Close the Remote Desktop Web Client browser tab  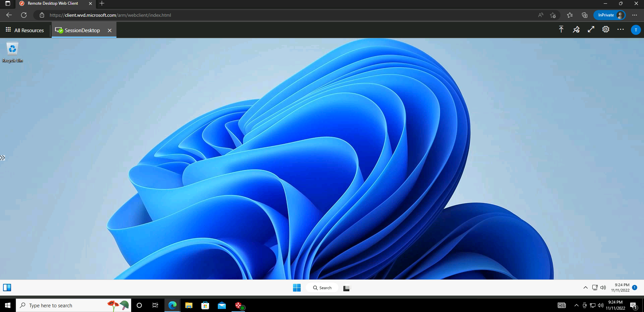point(90,3)
